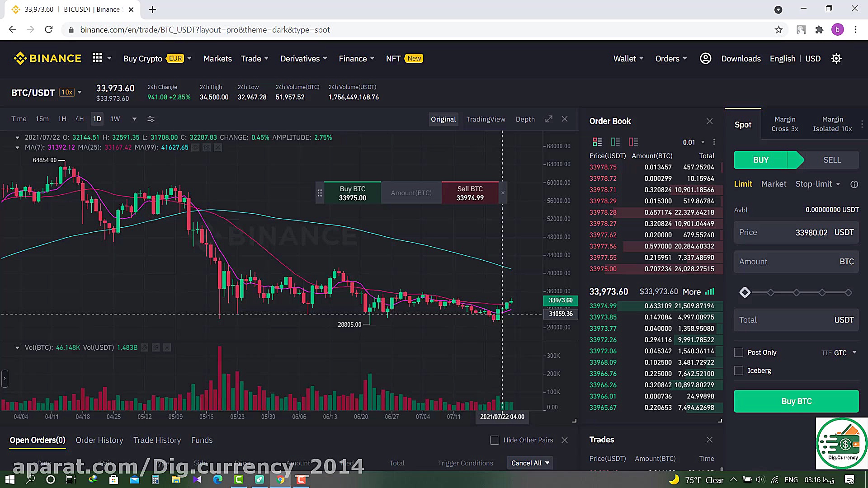Image resolution: width=868 pixels, height=488 pixels.
Task: Remove the volume indicator
Action: [x=167, y=347]
